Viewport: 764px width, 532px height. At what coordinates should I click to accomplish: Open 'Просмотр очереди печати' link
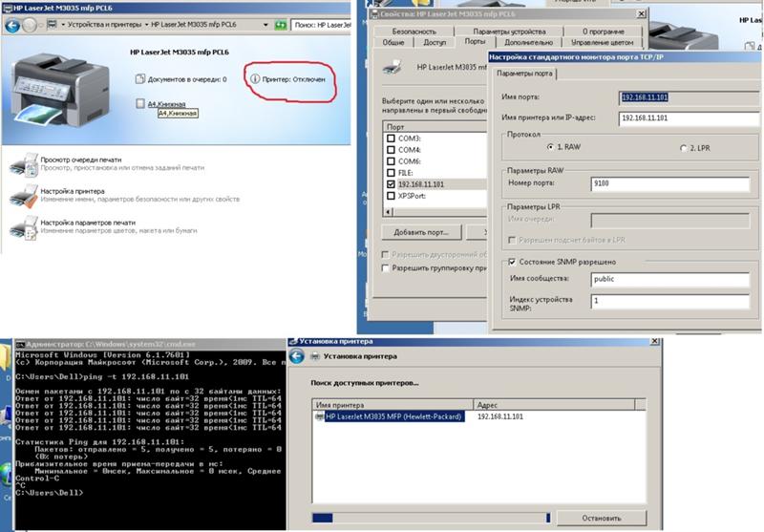point(81,160)
